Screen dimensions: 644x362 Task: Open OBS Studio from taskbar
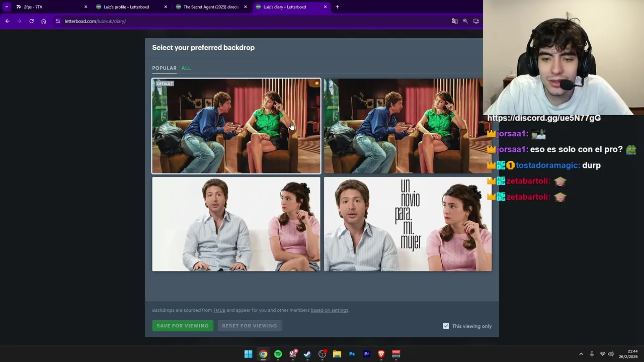pyautogui.click(x=322, y=354)
